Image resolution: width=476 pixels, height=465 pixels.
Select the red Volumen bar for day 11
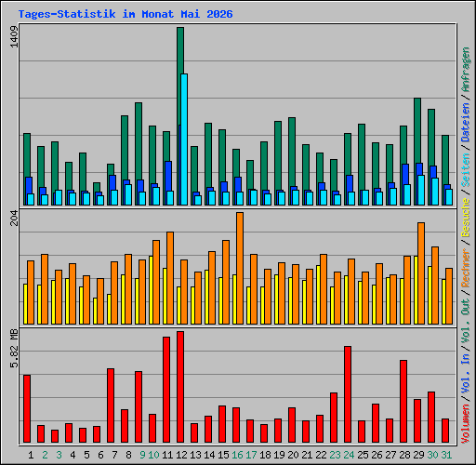[x=166, y=390]
